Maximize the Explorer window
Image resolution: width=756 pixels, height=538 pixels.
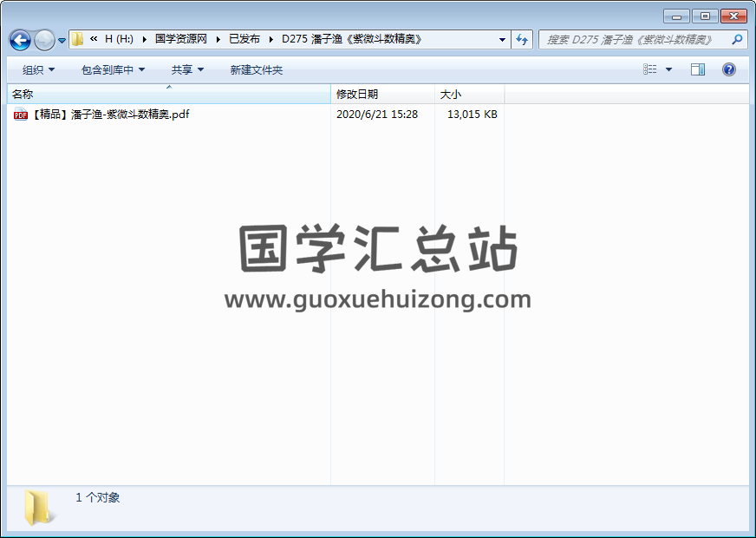click(705, 16)
